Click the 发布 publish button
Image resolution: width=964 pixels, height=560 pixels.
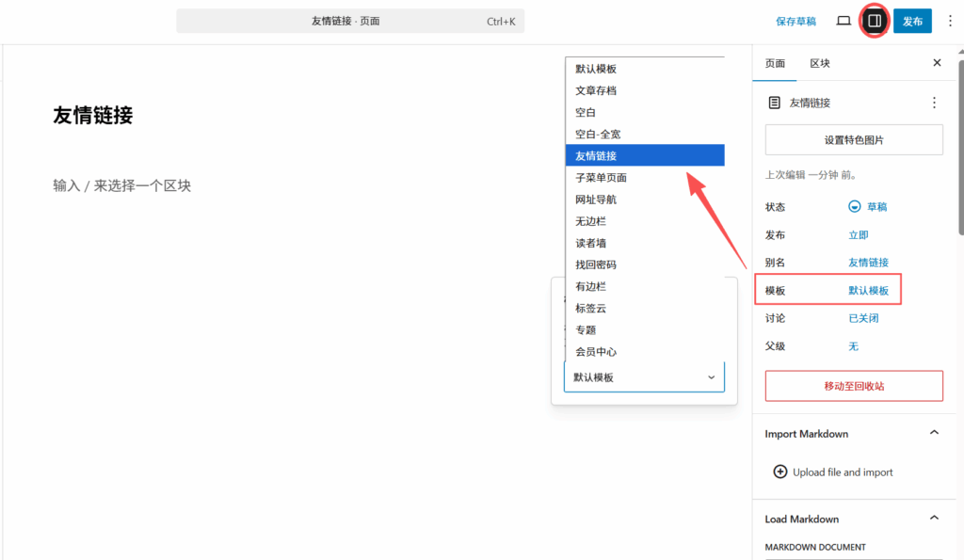pos(911,21)
